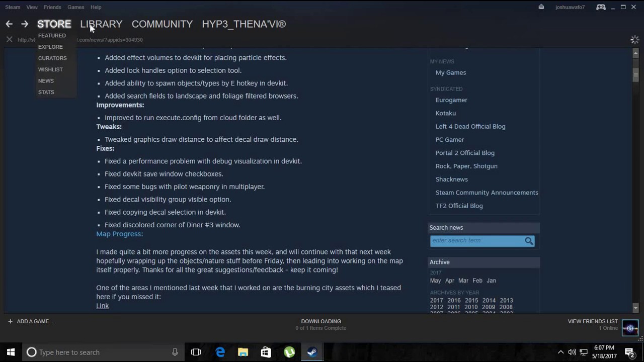This screenshot has height=362, width=644.
Task: Open the friend avatar thumbnail
Action: pos(630,328)
